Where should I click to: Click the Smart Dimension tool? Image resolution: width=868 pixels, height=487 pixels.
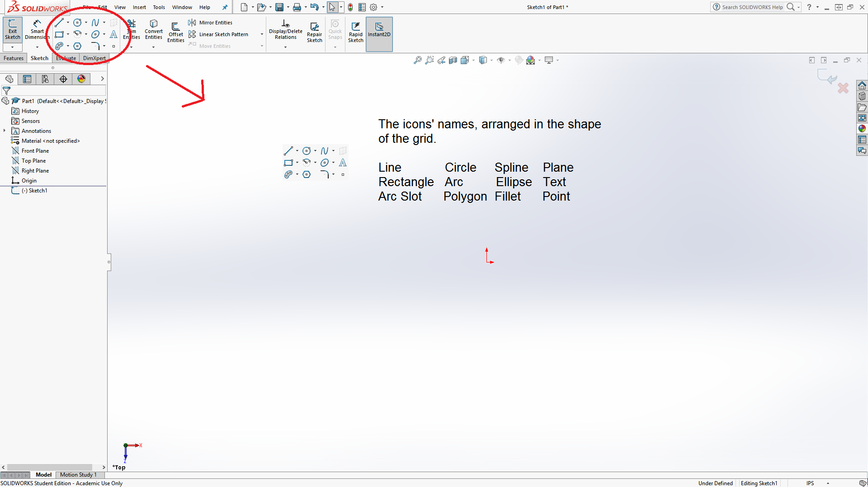[37, 29]
